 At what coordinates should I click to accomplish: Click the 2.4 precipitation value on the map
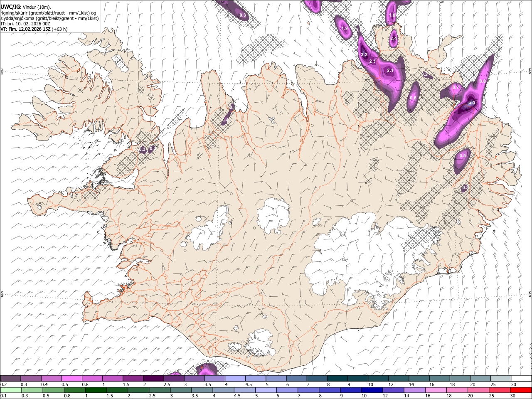point(394,39)
